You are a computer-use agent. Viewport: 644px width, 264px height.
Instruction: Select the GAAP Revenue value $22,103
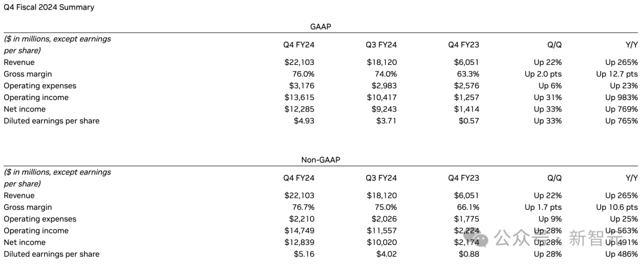299,63
